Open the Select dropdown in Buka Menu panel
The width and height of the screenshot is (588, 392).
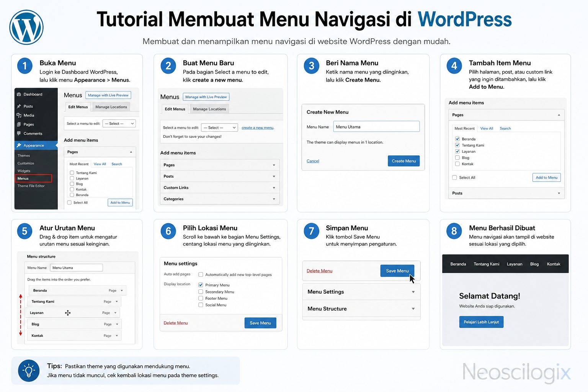tap(119, 124)
